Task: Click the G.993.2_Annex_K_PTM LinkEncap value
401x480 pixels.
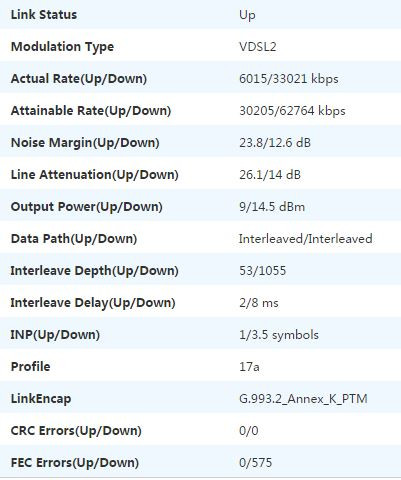Action: [303, 399]
